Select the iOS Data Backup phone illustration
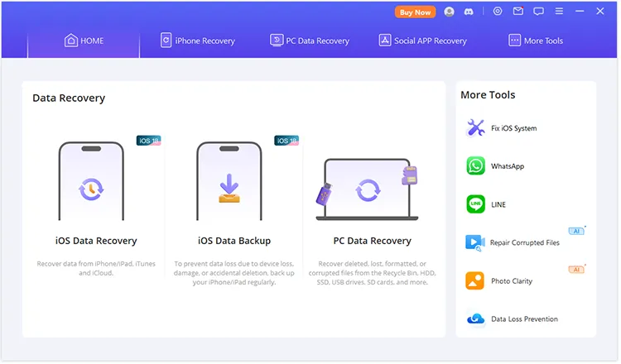This screenshot has height=364, width=621. [229, 181]
